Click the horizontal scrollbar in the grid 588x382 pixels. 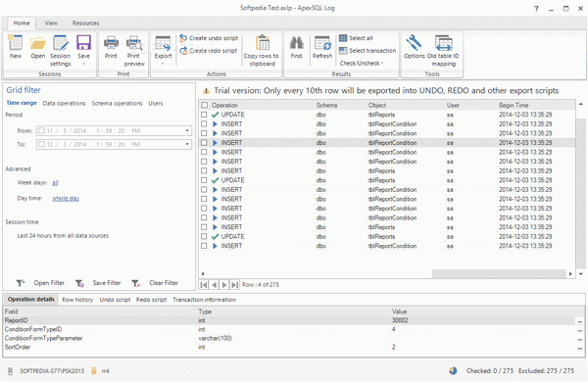(x=499, y=273)
